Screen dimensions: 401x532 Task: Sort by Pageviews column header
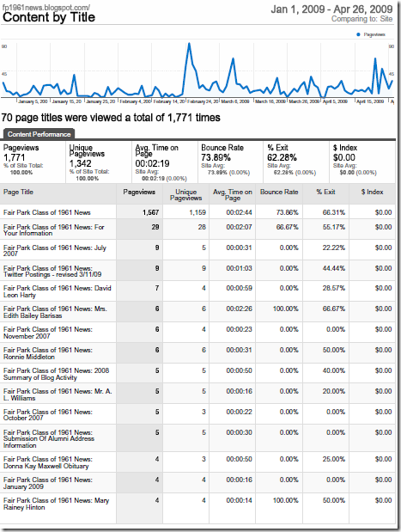point(139,192)
